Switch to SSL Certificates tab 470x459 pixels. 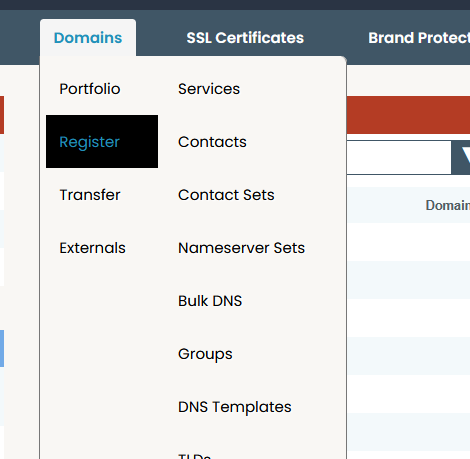(x=245, y=38)
